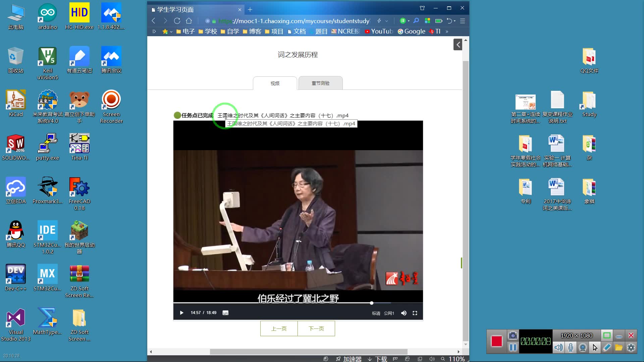Take a screenshot with the camera icon
The height and width of the screenshot is (362, 644).
513,336
